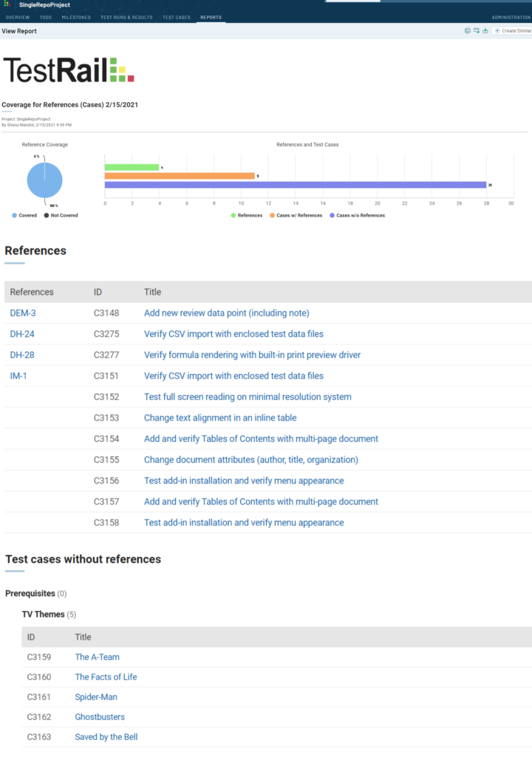
Task: Click the download report icon
Action: click(x=485, y=31)
